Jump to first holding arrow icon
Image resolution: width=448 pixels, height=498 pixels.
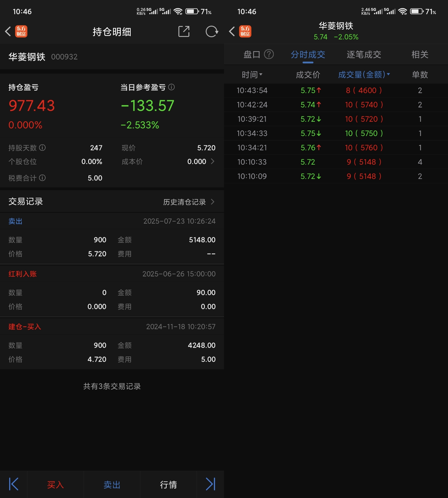(x=14, y=484)
